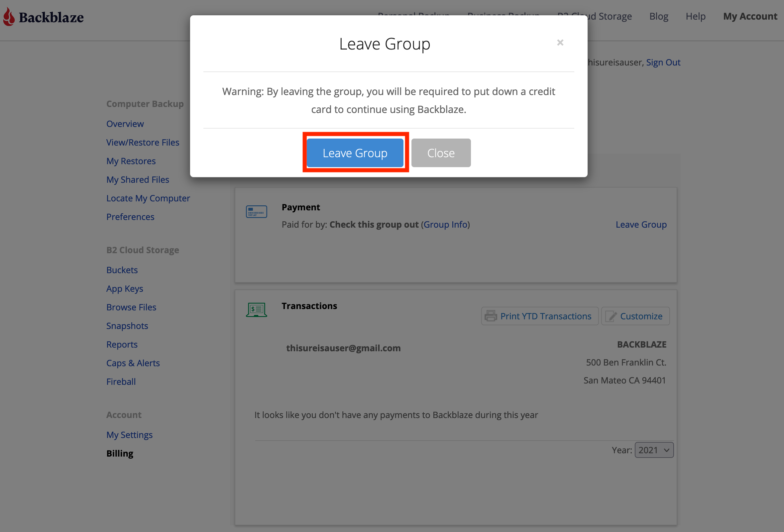
Task: Open Browse Files in sidebar
Action: 131,307
